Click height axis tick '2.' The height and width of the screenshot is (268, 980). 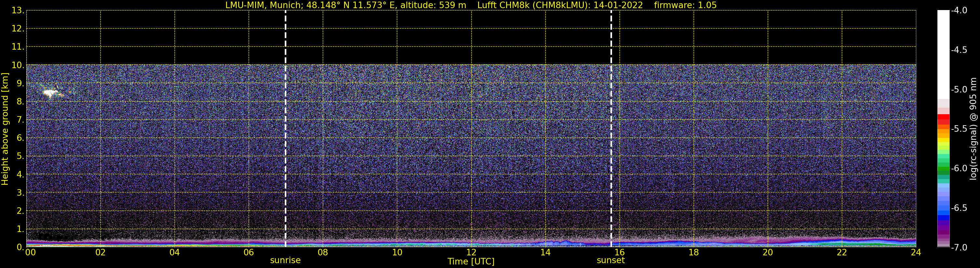tap(20, 211)
